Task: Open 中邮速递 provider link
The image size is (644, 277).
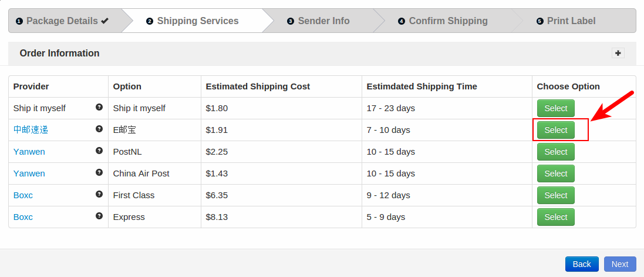Action: coord(31,130)
